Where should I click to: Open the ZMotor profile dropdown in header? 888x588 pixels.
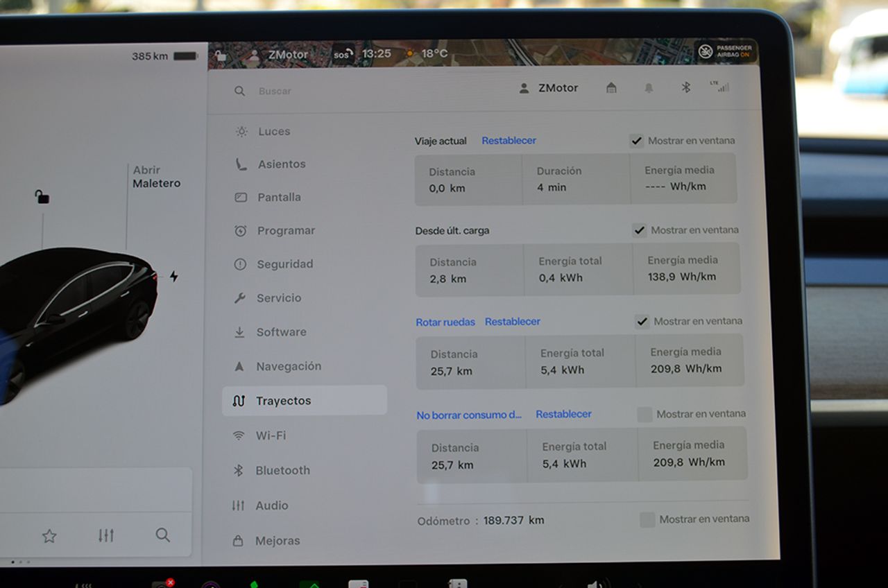tap(548, 88)
